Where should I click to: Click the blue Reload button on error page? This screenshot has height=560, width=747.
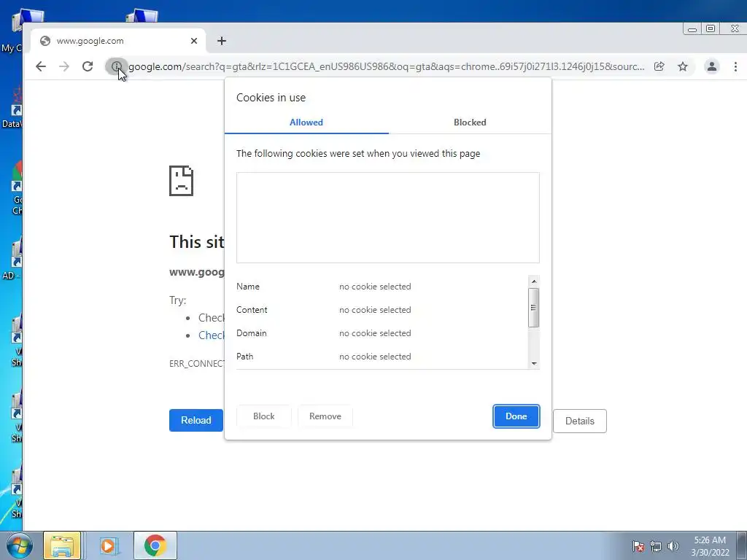(196, 421)
